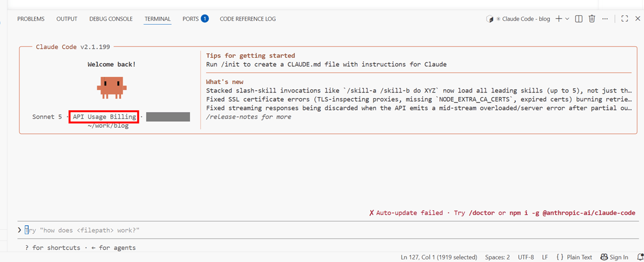Click the API Usage Billing text

point(104,117)
